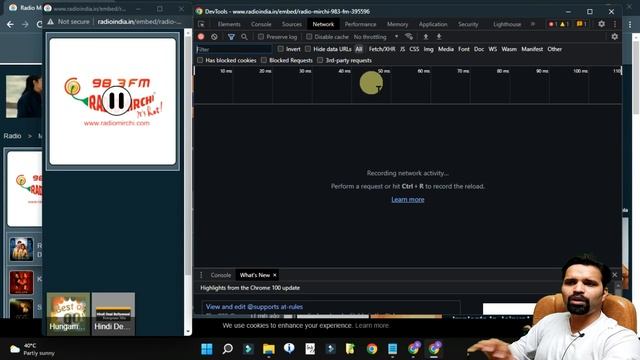Expand more DevTools tabs chevron
Viewport: 640px width, 360px height.
click(533, 24)
